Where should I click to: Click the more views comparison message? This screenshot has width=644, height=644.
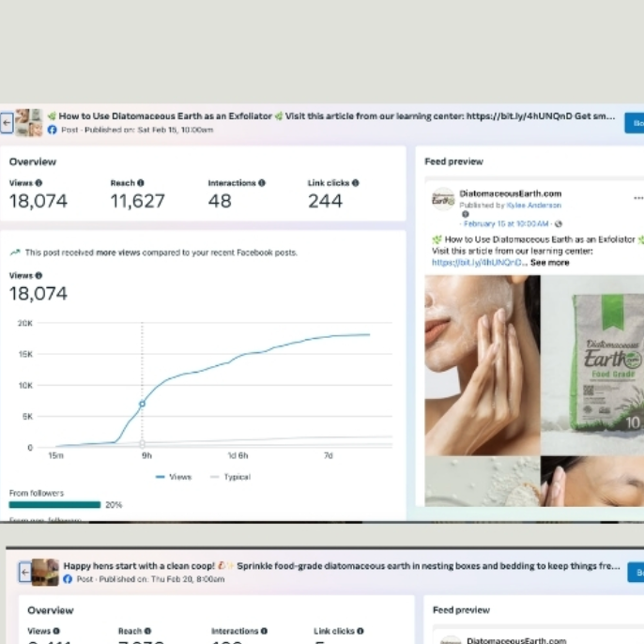161,253
